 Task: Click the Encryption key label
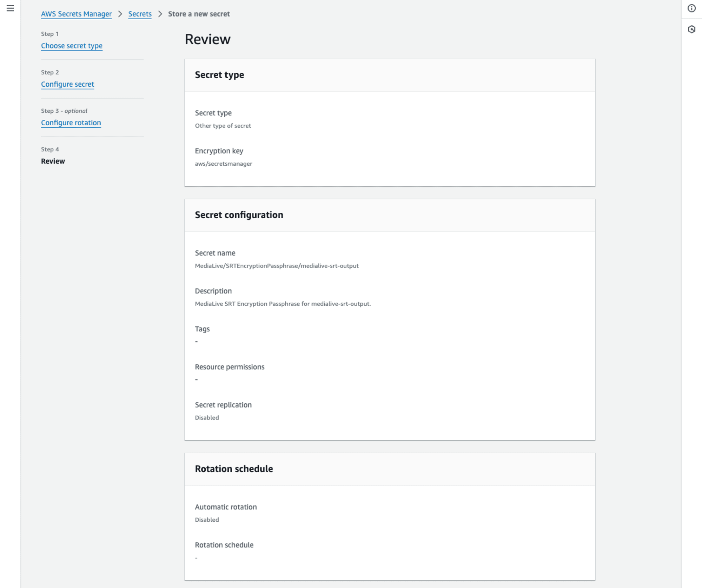[219, 151]
